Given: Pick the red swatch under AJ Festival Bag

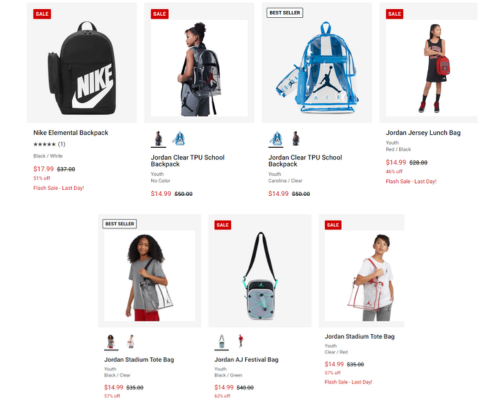Looking at the screenshot, I should [241, 342].
